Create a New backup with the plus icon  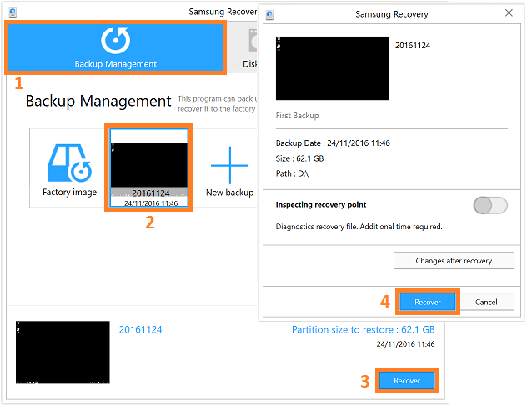point(229,172)
